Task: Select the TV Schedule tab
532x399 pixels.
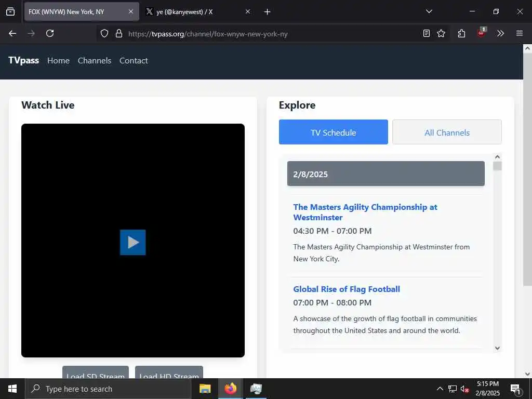Action: pos(334,132)
